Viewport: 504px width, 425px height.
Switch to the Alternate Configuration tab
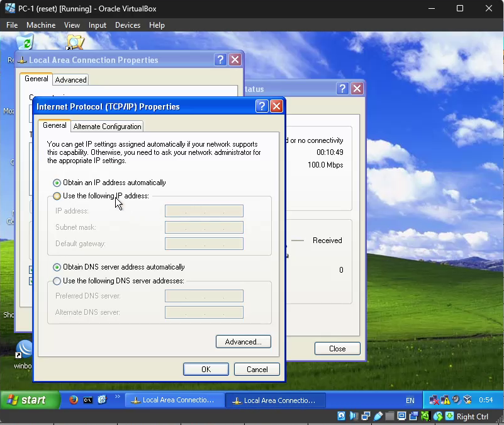[107, 127]
